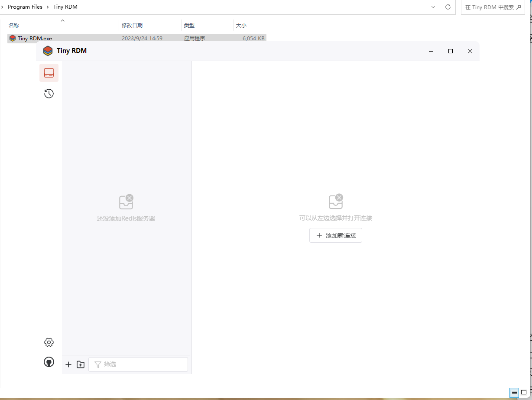
Task: Click the plus icon to add a connection
Action: (x=68, y=364)
